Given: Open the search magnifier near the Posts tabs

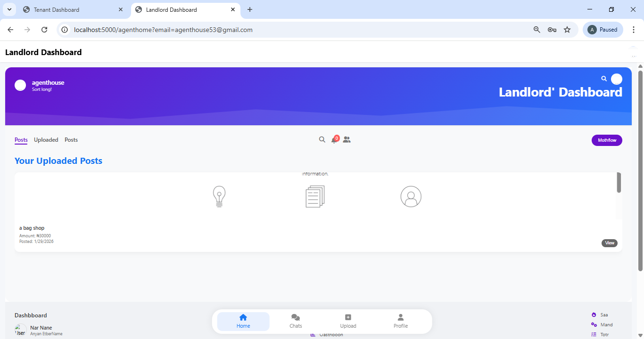Looking at the screenshot, I should (322, 139).
